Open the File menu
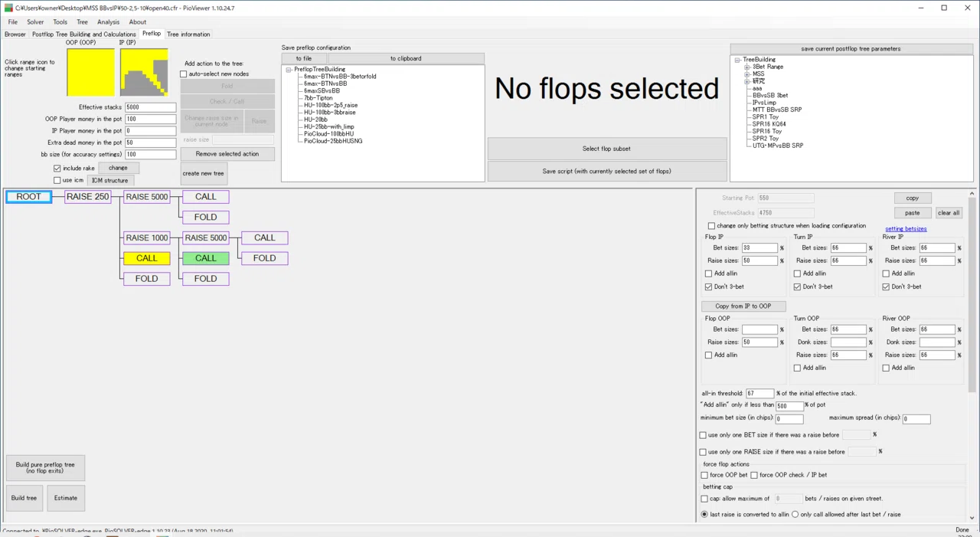 coord(13,22)
